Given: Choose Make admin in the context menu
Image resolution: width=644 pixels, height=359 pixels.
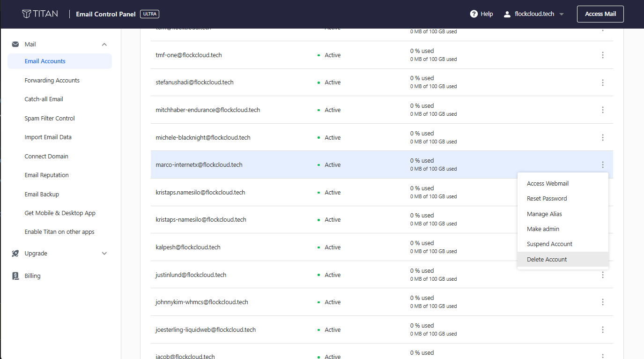Looking at the screenshot, I should pyautogui.click(x=563, y=229).
